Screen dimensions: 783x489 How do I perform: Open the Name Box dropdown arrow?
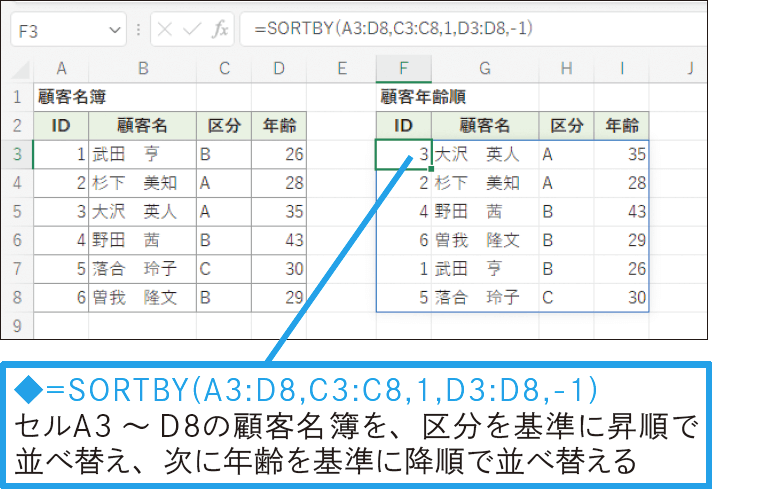click(x=114, y=30)
